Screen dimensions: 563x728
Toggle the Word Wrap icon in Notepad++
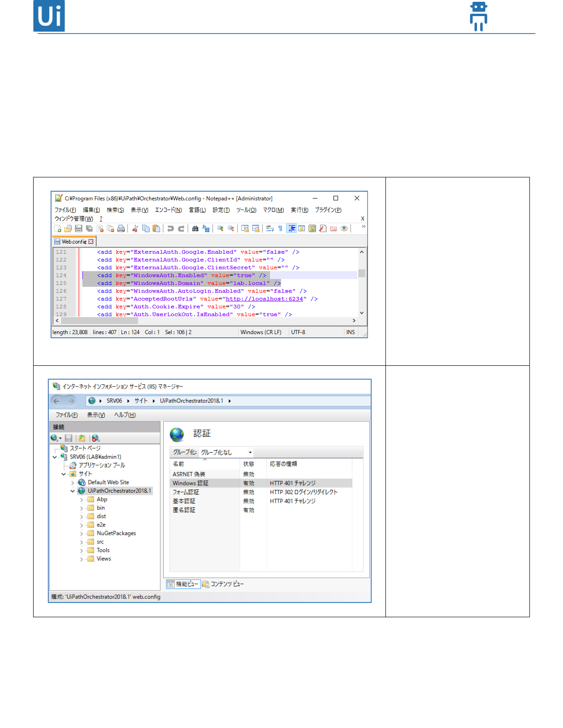pyautogui.click(x=270, y=228)
